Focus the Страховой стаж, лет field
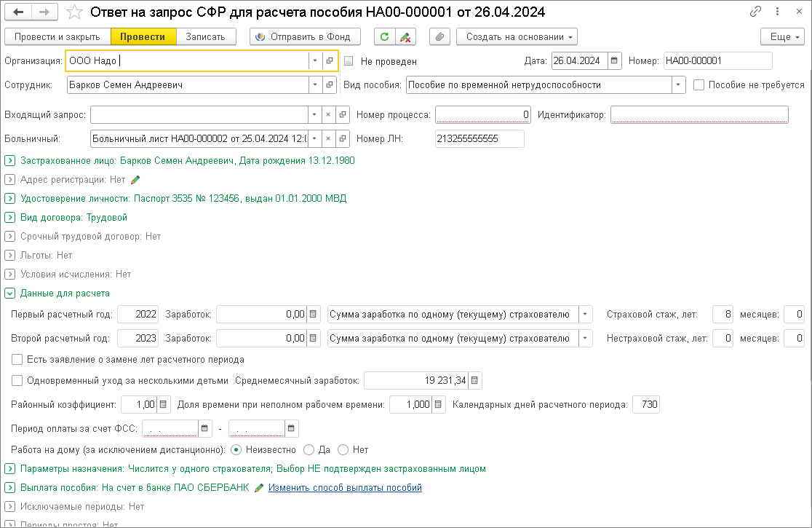Screen dimensions: 812x528 point(723,315)
